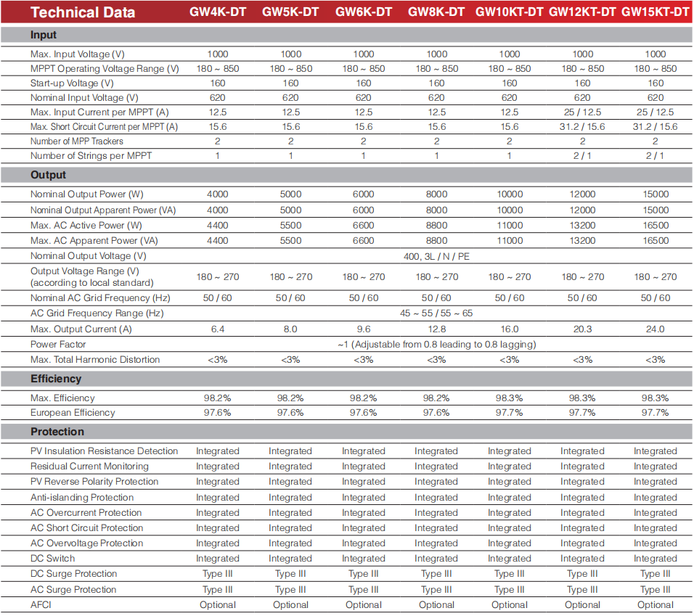Image resolution: width=694 pixels, height=616 pixels.
Task: Click the 'Optional' AFCI value for GW4K-DT
Action: tap(218, 605)
